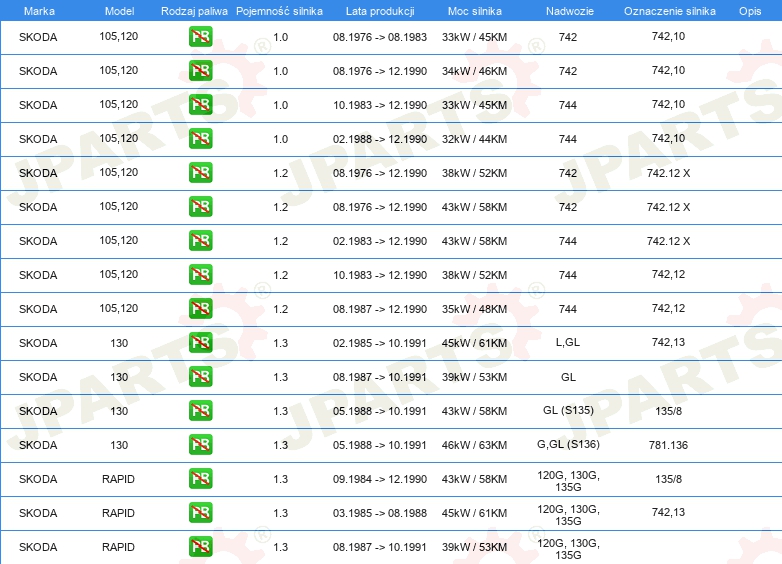The width and height of the screenshot is (782, 564).
Task: Click fuel icon in model 130 L,GL row
Action: pos(200,343)
